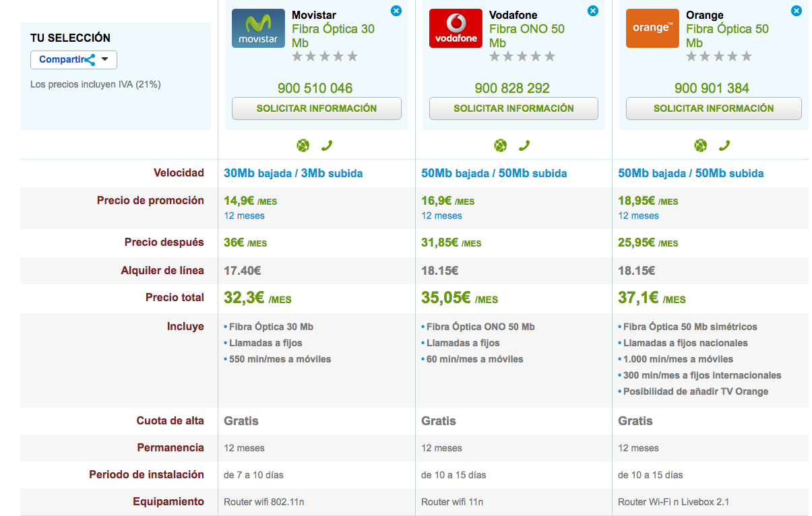812x516 pixels.
Task: Click the 30Mb bajada / 3Mb subida speed
Action: (293, 173)
